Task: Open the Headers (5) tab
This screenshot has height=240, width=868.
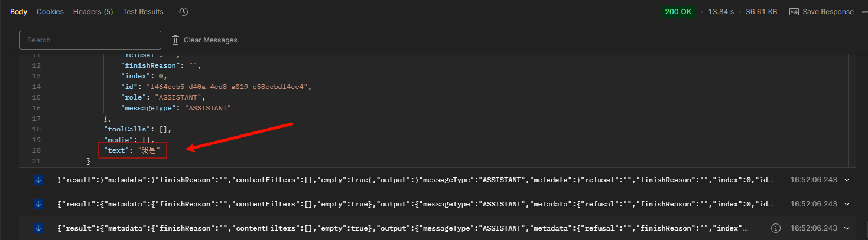Action: tap(93, 12)
